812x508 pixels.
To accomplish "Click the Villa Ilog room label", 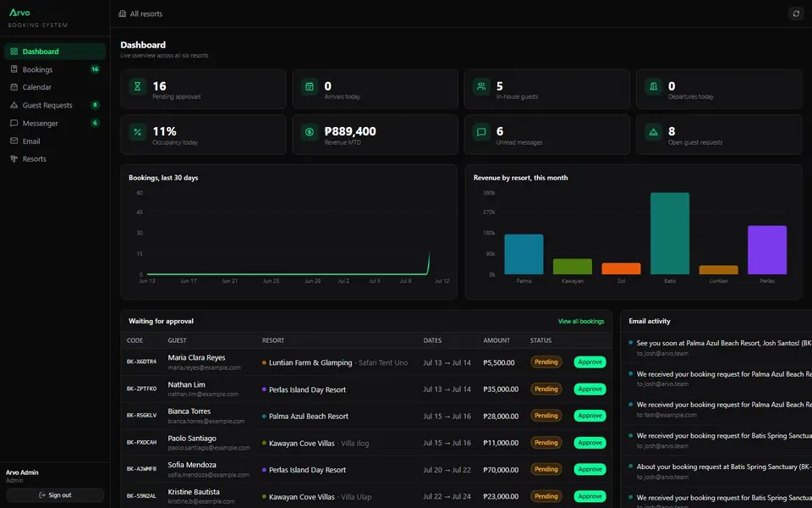I will [354, 443].
